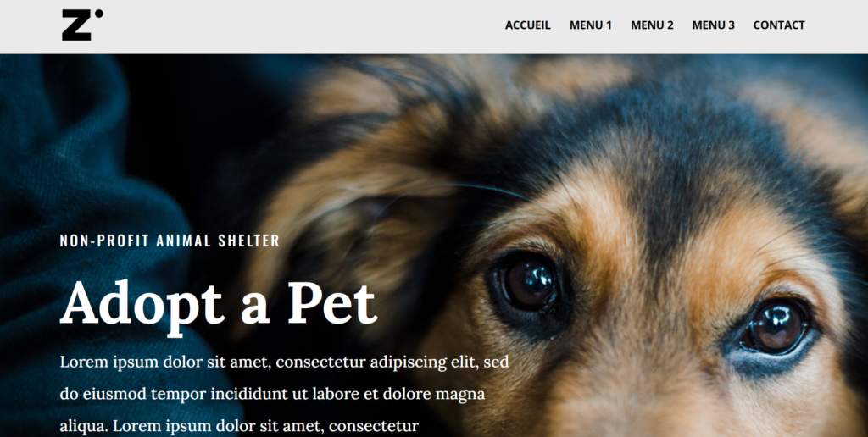
Task: Click the text line starting do eiusmod tempor
Action: [x=272, y=395]
